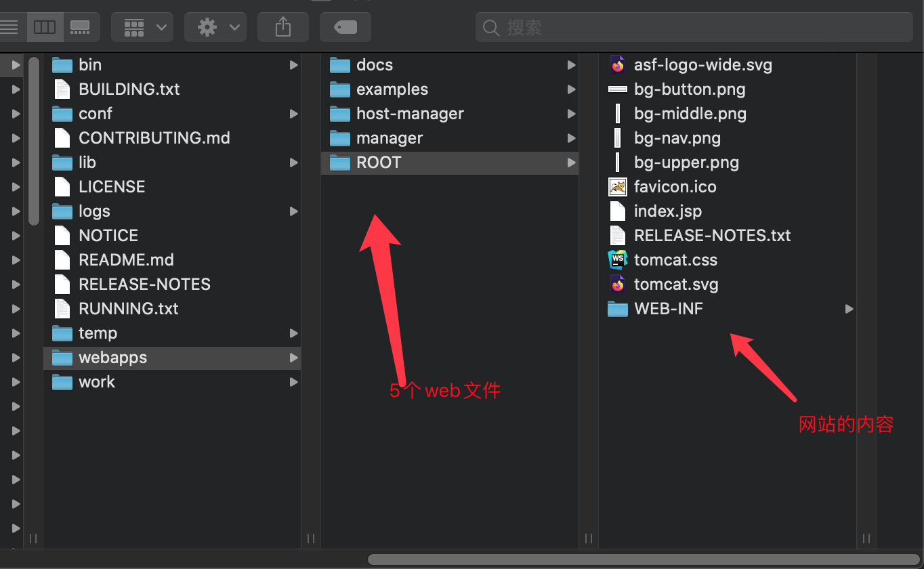
Task: Click the RUNNING.txt file icon
Action: [62, 309]
